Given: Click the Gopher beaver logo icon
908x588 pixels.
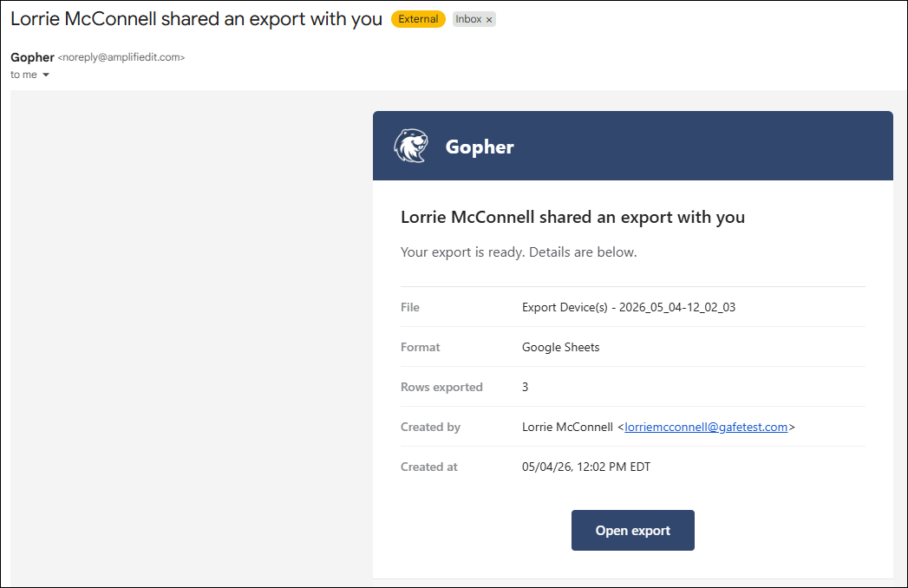Looking at the screenshot, I should coord(410,146).
